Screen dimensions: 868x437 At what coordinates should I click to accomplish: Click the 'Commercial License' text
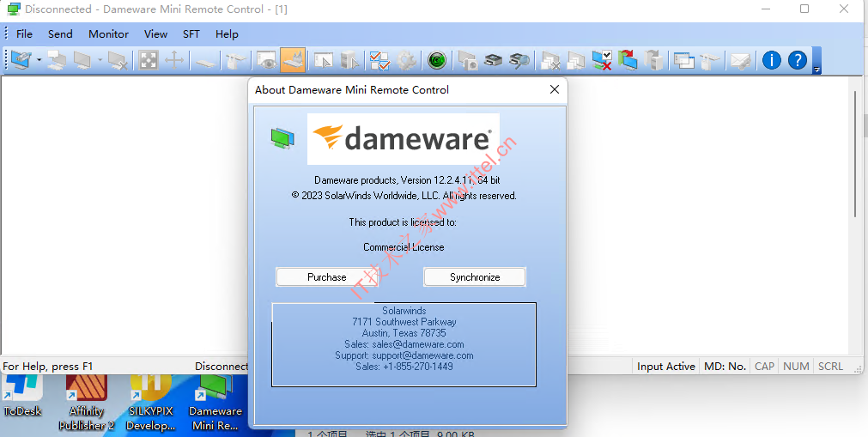coord(404,247)
